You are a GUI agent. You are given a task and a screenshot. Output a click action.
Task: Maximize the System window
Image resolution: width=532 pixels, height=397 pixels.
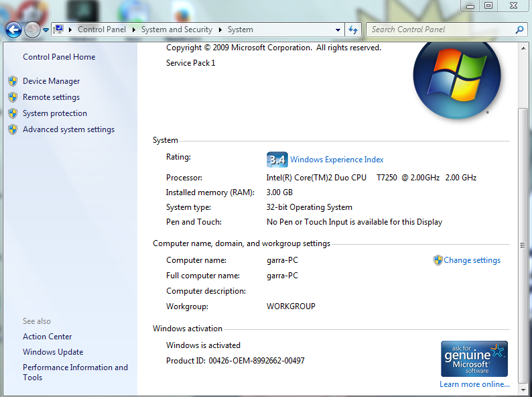pyautogui.click(x=488, y=6)
